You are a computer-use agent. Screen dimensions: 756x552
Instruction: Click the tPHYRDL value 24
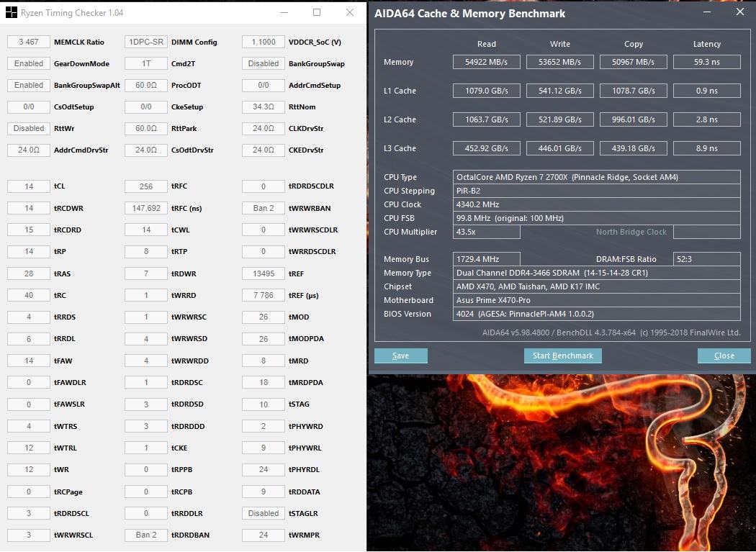pos(264,469)
